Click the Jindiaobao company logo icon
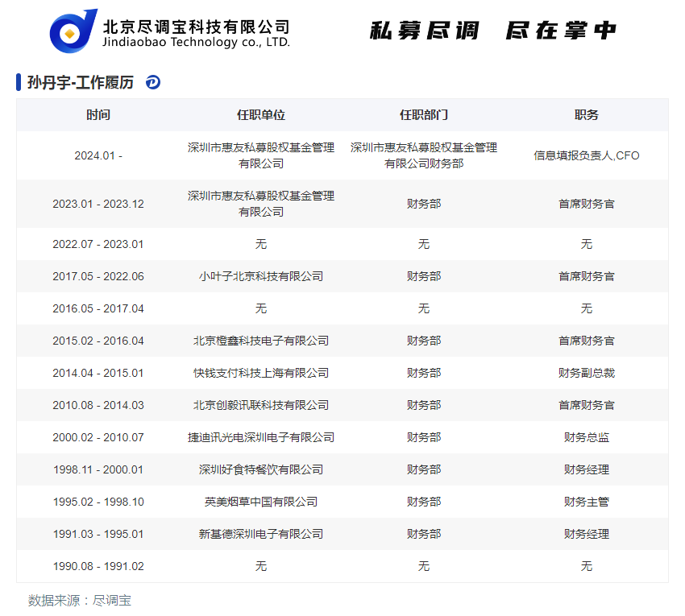 click(x=73, y=31)
